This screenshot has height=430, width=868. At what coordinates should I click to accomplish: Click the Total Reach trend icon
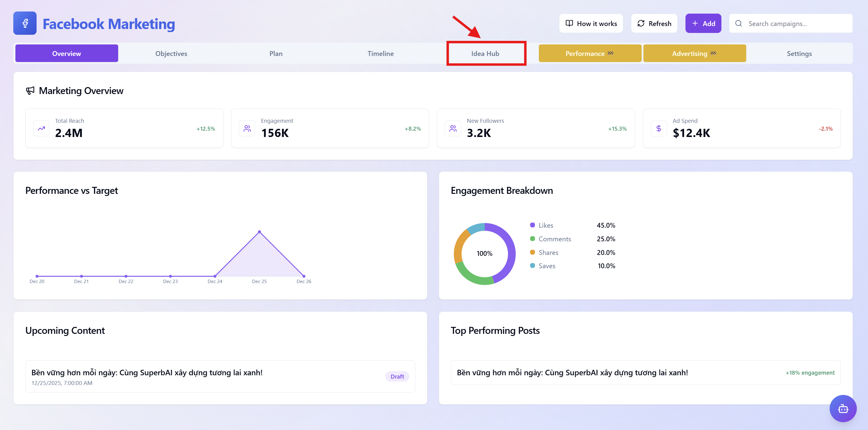[x=41, y=129]
